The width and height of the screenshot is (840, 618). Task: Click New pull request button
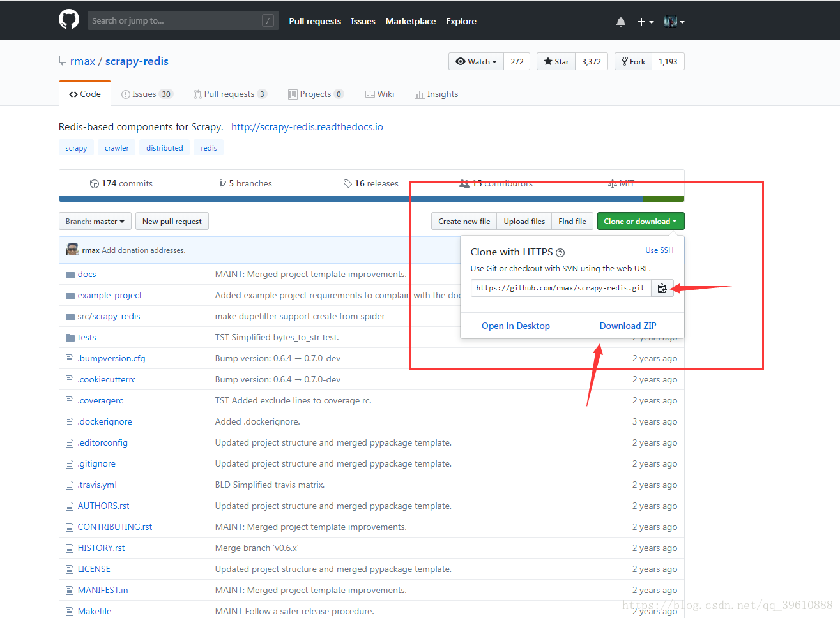click(x=172, y=221)
